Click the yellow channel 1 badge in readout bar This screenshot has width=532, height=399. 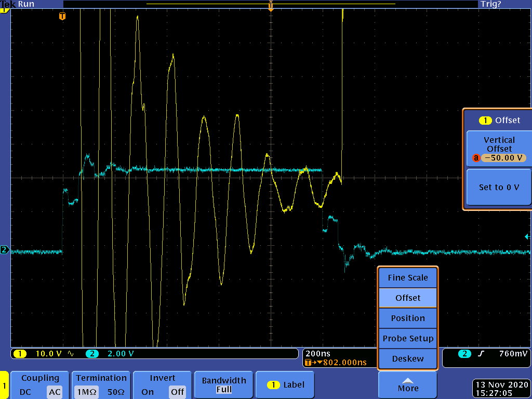tap(20, 354)
